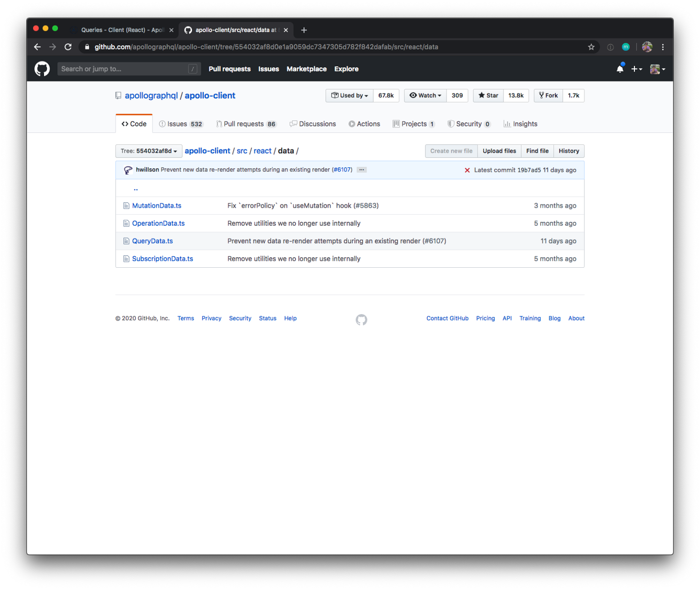Click the 1.7k forks count
The image size is (700, 590).
pos(573,95)
